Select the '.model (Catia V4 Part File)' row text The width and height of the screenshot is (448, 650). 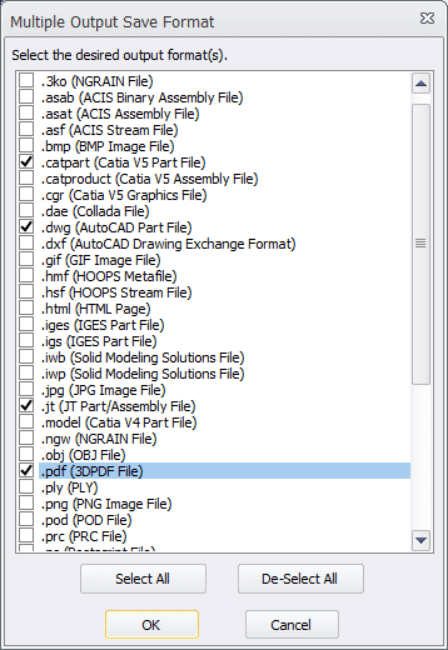[119, 422]
